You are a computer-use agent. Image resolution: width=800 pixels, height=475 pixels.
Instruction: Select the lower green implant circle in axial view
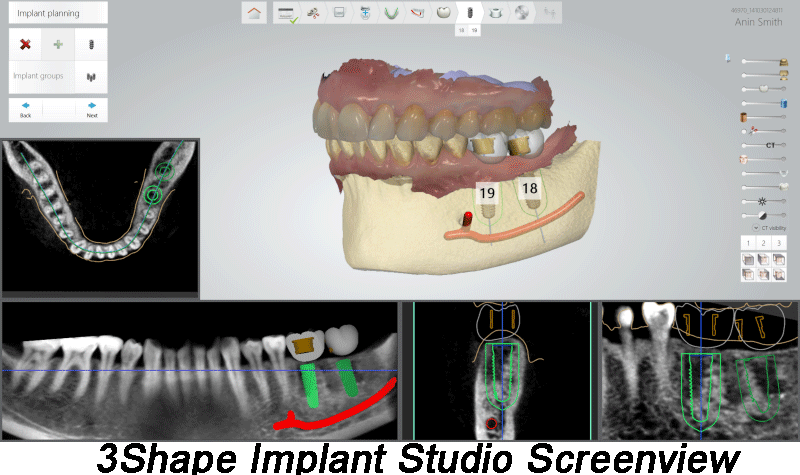click(153, 194)
